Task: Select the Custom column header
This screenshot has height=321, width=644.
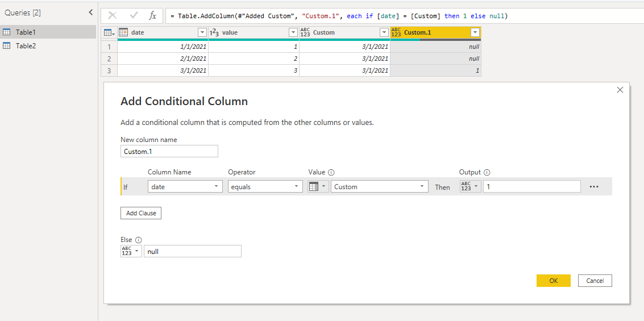Action: (x=344, y=32)
